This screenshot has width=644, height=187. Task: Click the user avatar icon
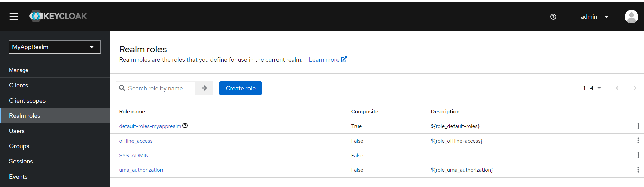point(631,17)
